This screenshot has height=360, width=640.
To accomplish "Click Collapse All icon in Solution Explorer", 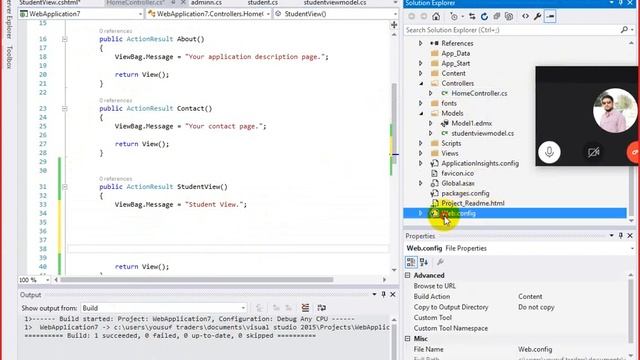I will [497, 16].
